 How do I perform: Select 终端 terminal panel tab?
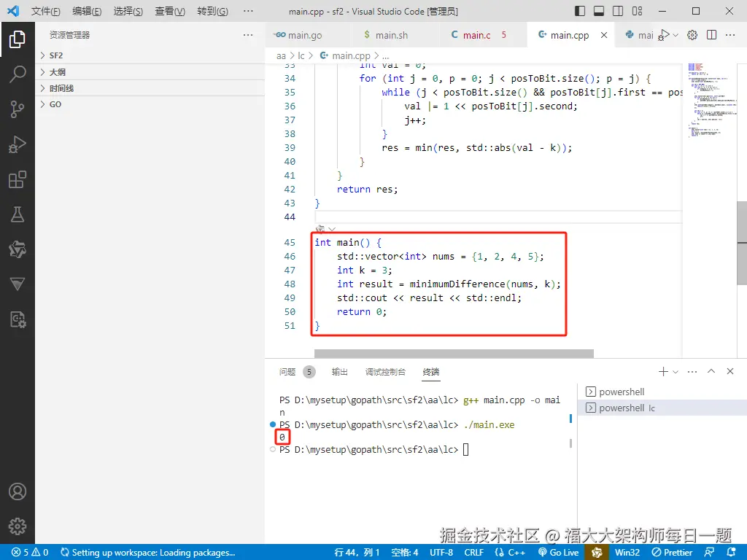click(x=431, y=372)
